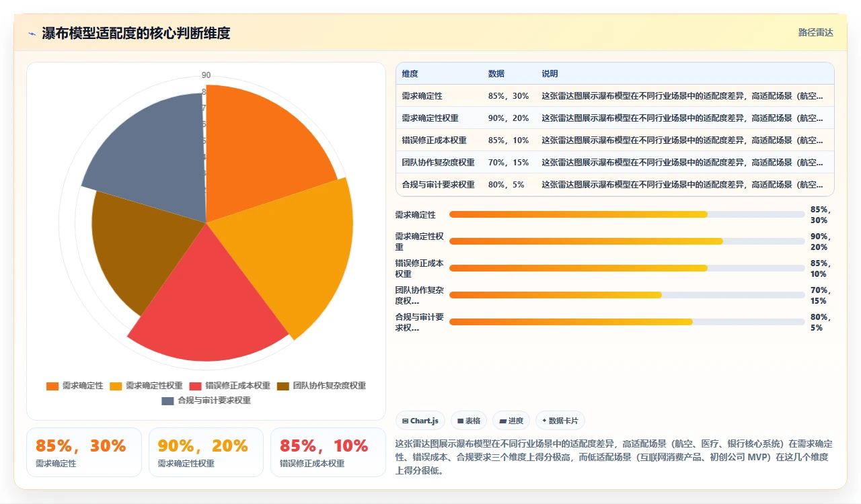Click the 团队协作复杂度权... progress bar
The height and width of the screenshot is (504, 861).
(627, 295)
